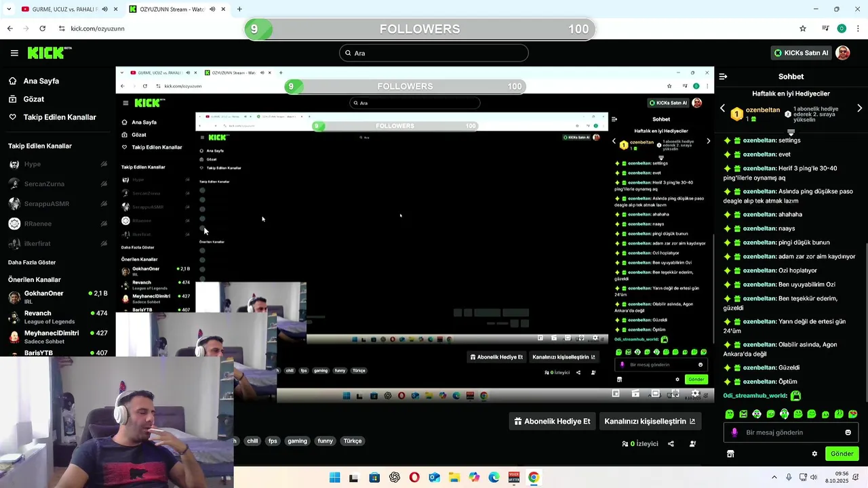Collapse the Sohbet chat panel with the arrow icon
Viewport: 868px width, 488px height.
723,77
